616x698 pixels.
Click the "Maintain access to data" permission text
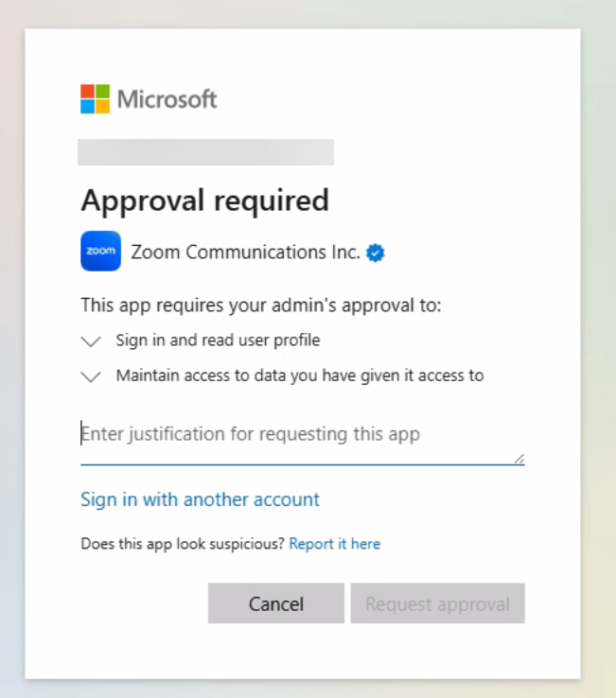(x=299, y=375)
